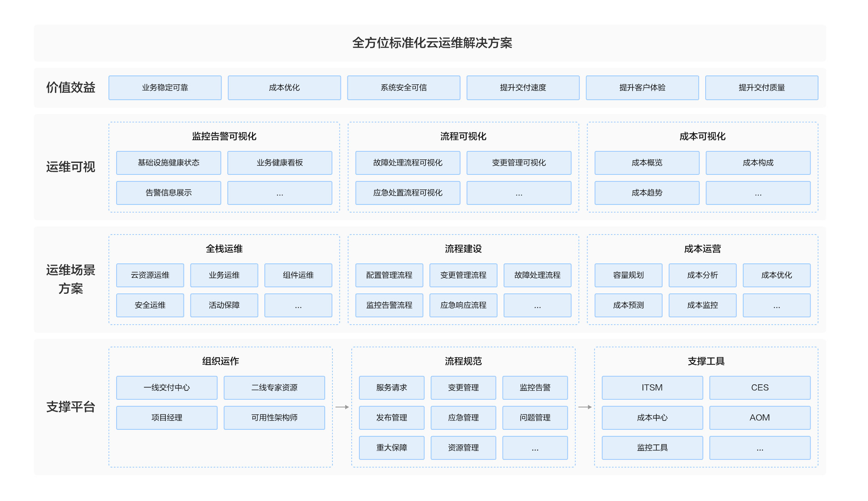Screen dimensions: 868x501
Task: Select the AOM tool box
Action: pyautogui.click(x=759, y=418)
